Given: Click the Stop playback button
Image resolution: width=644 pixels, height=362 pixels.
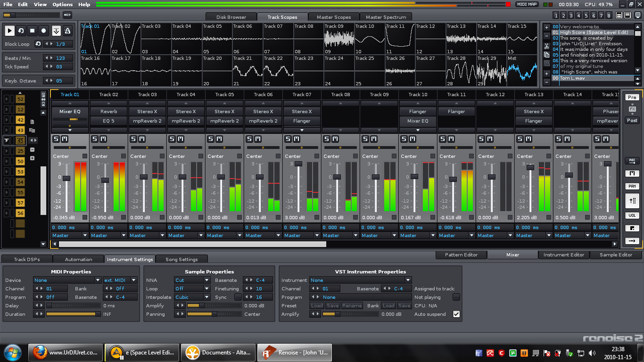Looking at the screenshot, I should click(33, 31).
